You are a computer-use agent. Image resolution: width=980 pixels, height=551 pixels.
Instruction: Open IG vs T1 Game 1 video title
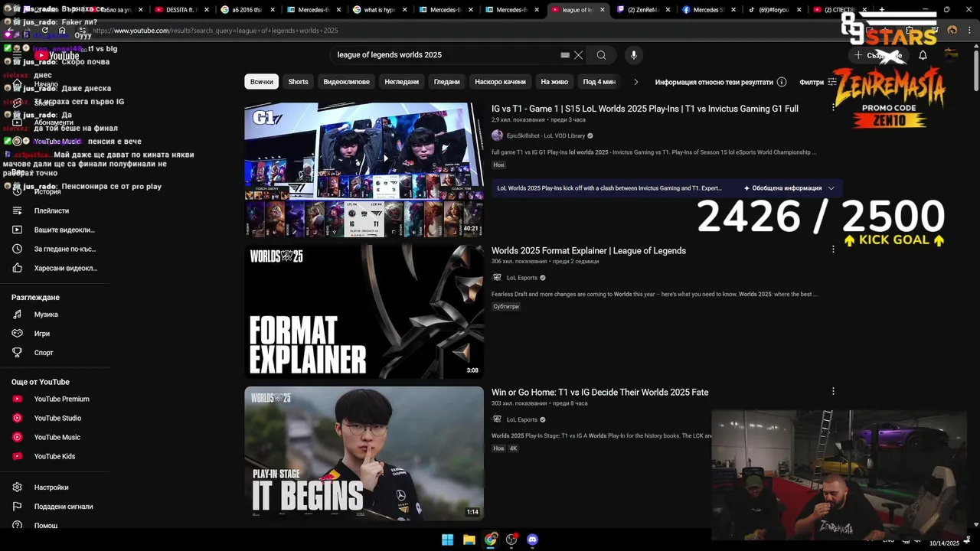(645, 109)
